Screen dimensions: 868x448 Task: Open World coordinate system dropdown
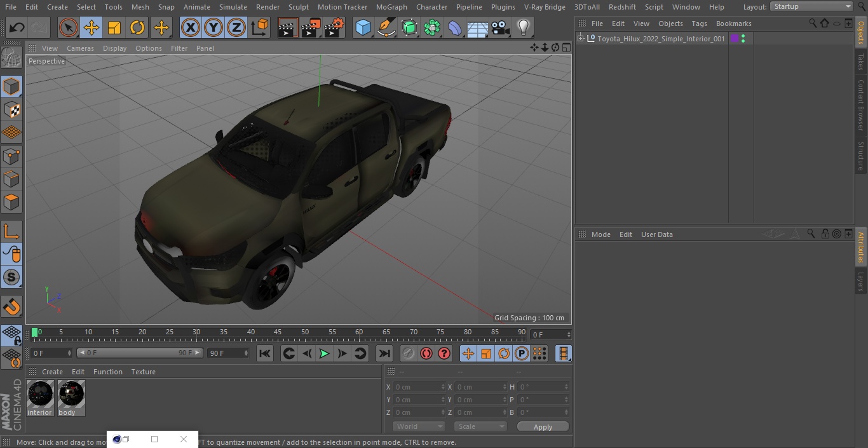418,426
